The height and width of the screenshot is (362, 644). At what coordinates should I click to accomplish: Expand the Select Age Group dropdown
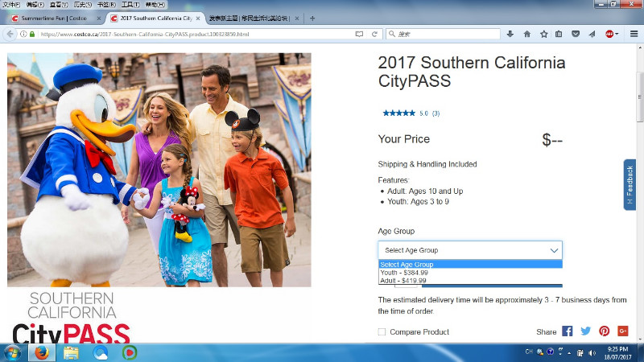pos(470,250)
